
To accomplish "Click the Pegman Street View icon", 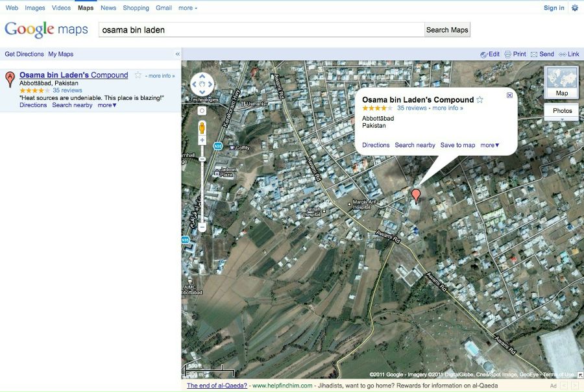I will point(202,126).
